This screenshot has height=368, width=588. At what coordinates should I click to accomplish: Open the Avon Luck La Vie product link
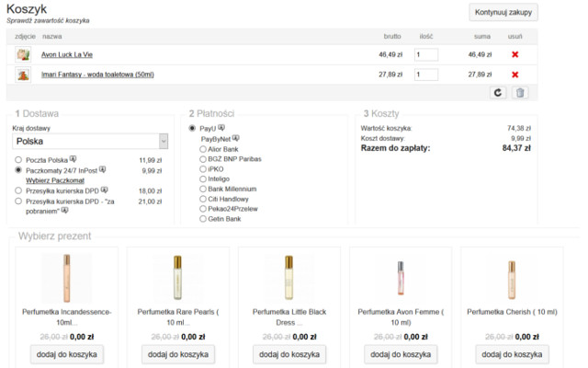point(67,54)
